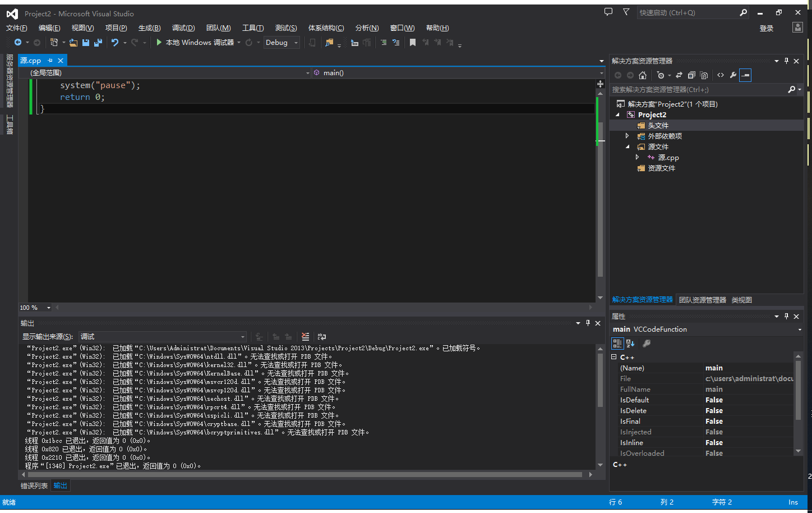Click the Undo toolbar icon
This screenshot has width=812, height=513.
click(x=116, y=42)
